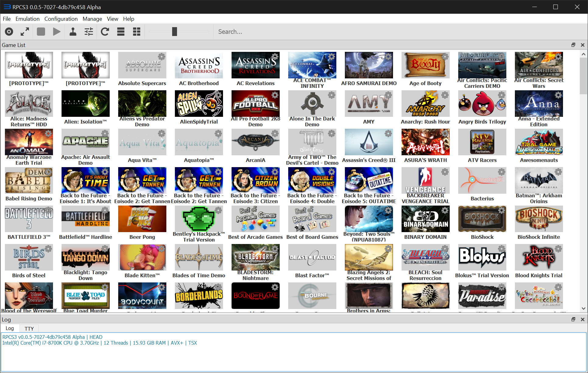
Task: Switch to list view mode icon
Action: coord(121,32)
